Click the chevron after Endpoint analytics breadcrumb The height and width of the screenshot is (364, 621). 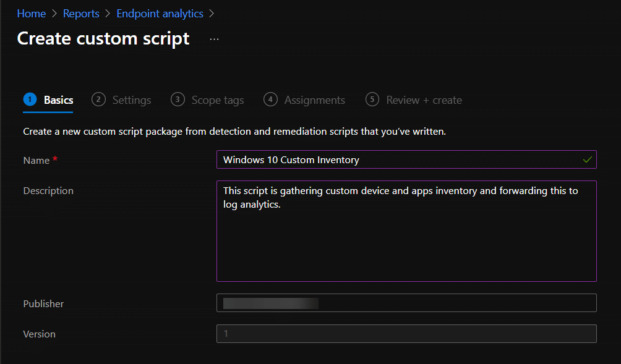pyautogui.click(x=212, y=14)
